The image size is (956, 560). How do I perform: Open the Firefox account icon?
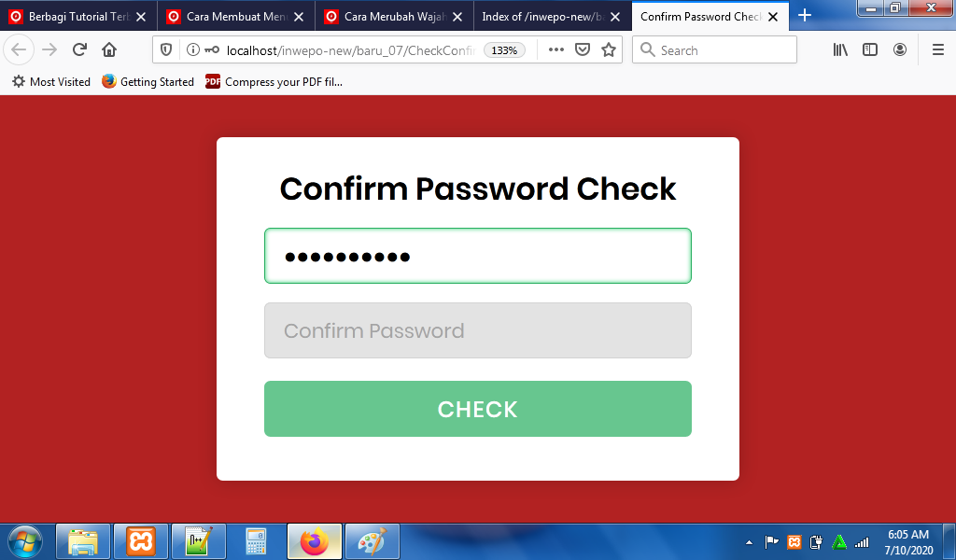[900, 50]
